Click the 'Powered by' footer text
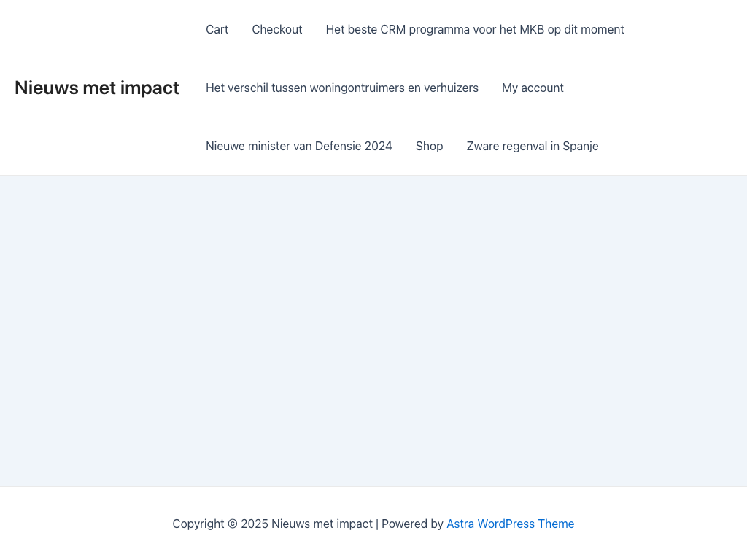The image size is (747, 560). (x=412, y=524)
